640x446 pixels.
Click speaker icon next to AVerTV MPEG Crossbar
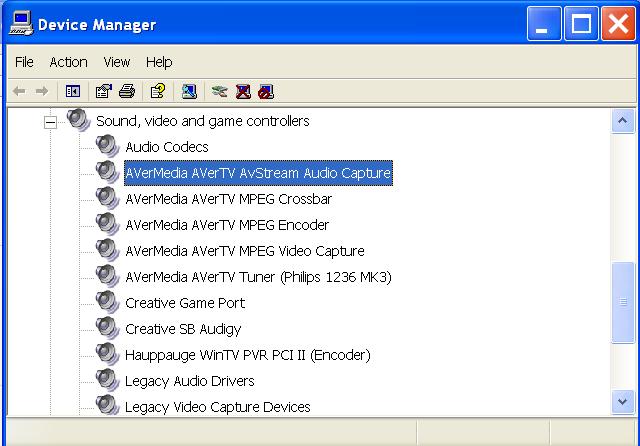pos(108,198)
